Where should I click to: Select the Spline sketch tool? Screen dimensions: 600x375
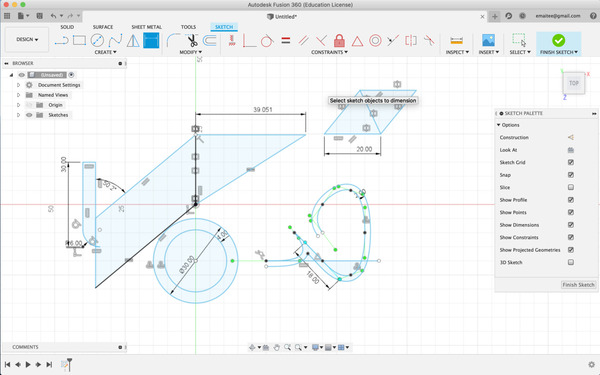pos(115,40)
